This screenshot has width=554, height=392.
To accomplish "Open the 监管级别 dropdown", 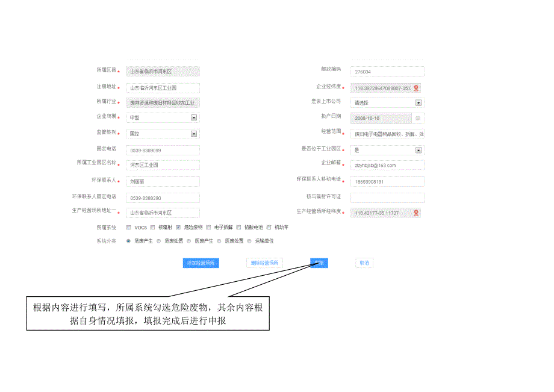I will click(163, 134).
